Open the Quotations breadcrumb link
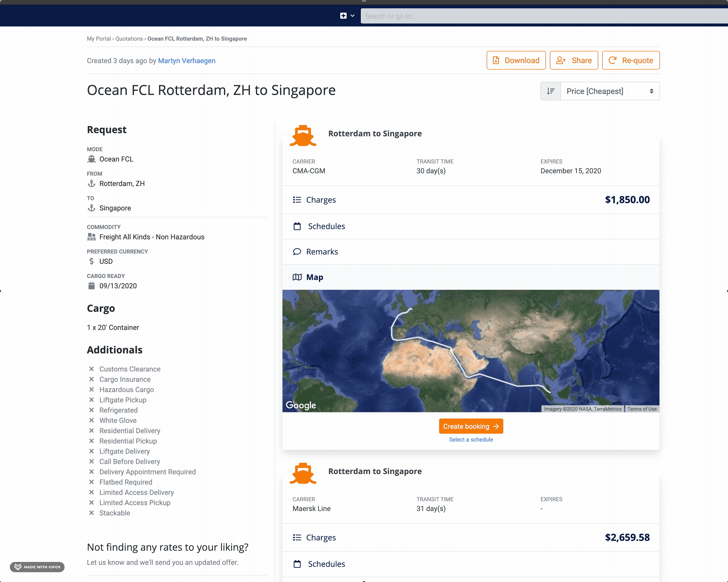The height and width of the screenshot is (582, 728). pos(129,39)
